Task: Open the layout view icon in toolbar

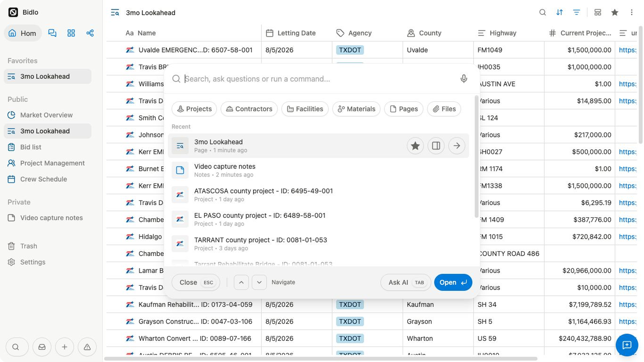Action: 598,12
